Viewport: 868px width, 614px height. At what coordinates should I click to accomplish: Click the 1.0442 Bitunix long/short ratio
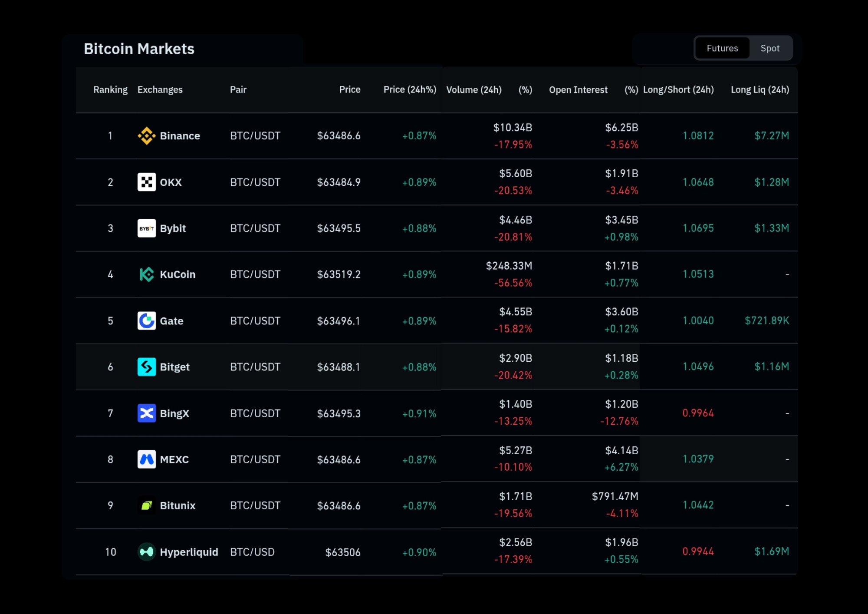click(698, 505)
